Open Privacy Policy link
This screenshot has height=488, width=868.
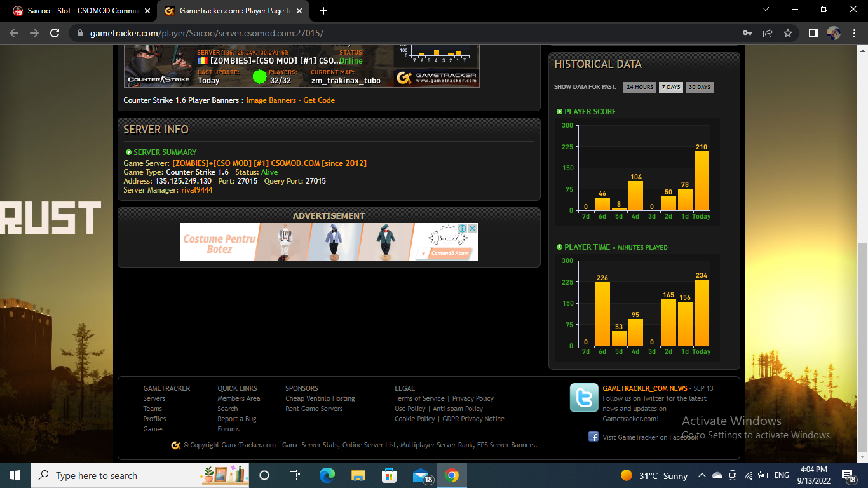(473, 398)
